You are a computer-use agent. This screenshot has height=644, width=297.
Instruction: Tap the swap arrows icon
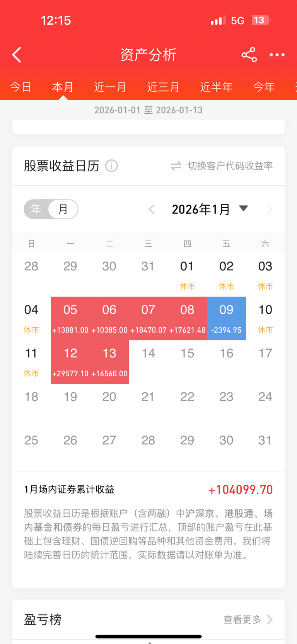[176, 166]
